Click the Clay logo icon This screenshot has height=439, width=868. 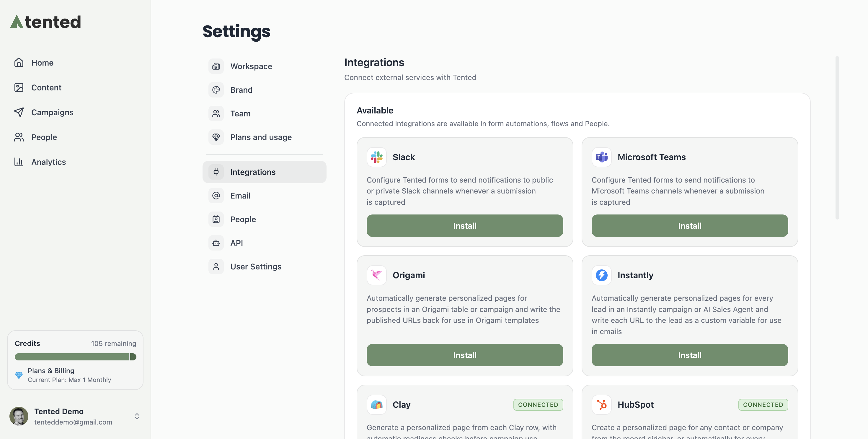tap(376, 405)
